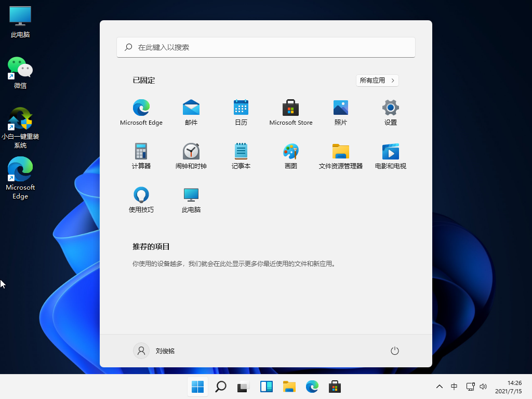The width and height of the screenshot is (532, 399).
Task: Open the 设置 (Settings) app
Action: (390, 112)
